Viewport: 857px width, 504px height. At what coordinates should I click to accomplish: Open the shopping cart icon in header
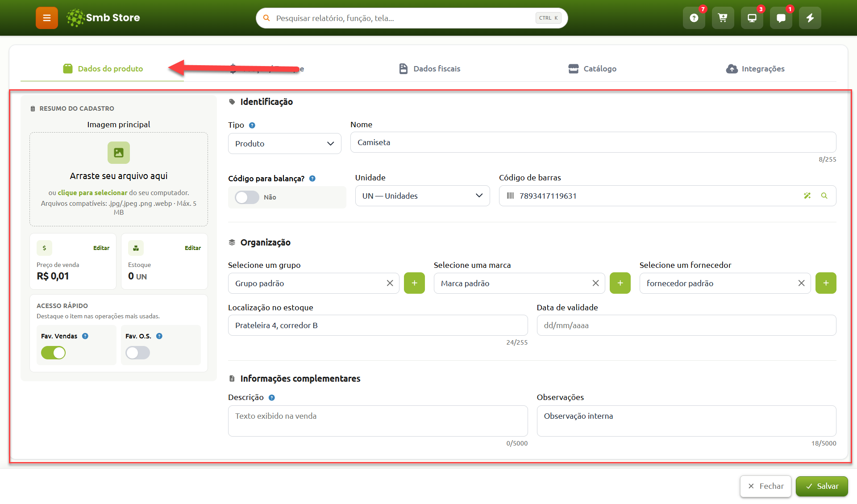pyautogui.click(x=723, y=18)
